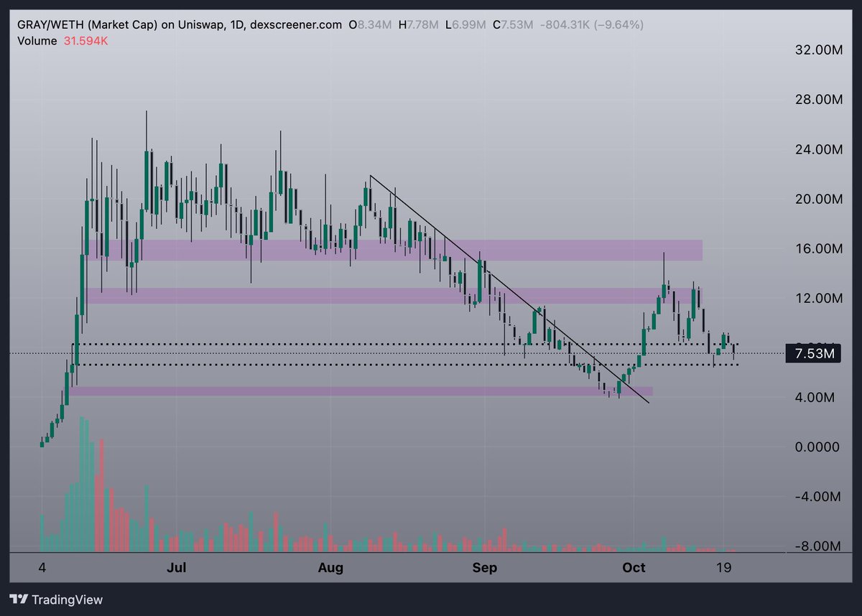Click the Jul date label on time axis
Image resolution: width=862 pixels, height=616 pixels.
click(x=176, y=568)
